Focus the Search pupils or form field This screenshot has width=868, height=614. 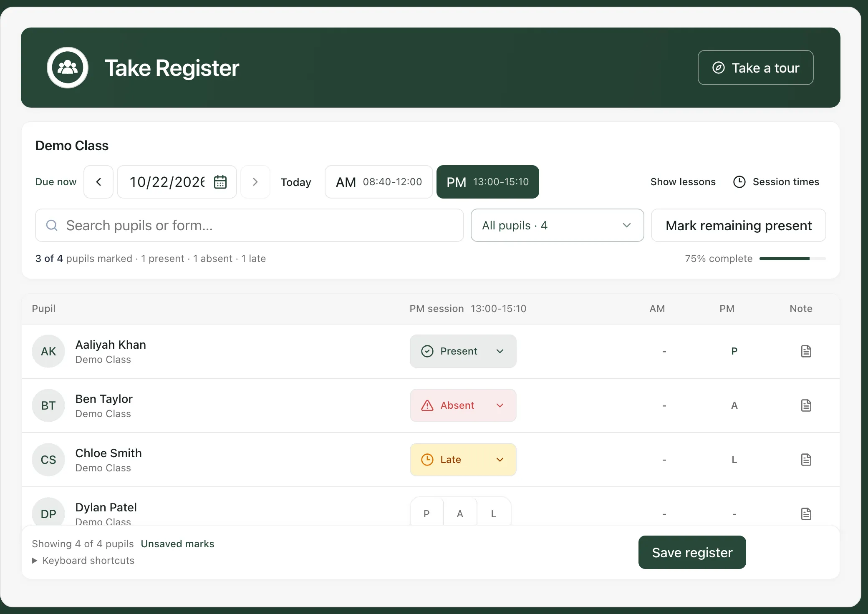[x=250, y=225]
